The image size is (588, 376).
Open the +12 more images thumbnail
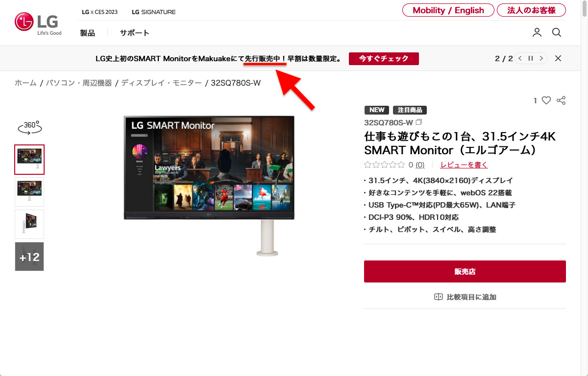pyautogui.click(x=29, y=257)
